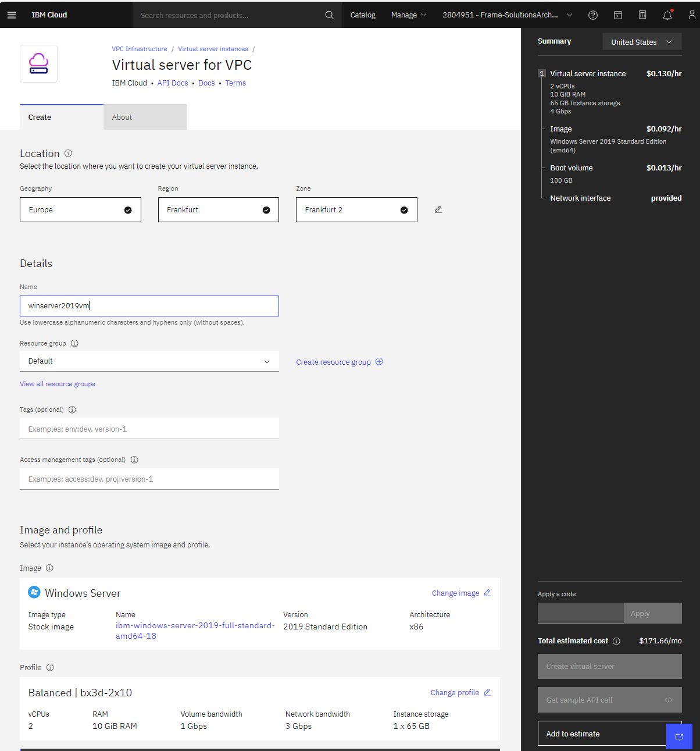Toggle the Frankfurt 2 zone selection
Screen dimensions: 700x751
tap(404, 210)
